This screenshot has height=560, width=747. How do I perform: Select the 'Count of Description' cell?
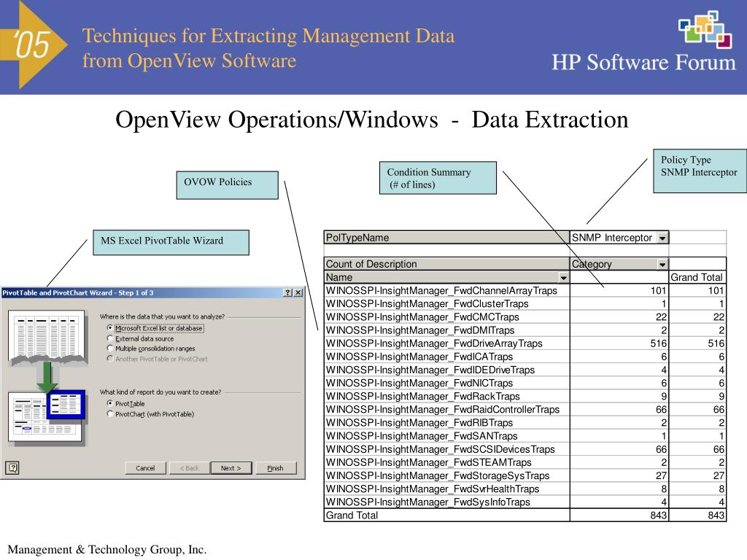(x=447, y=264)
